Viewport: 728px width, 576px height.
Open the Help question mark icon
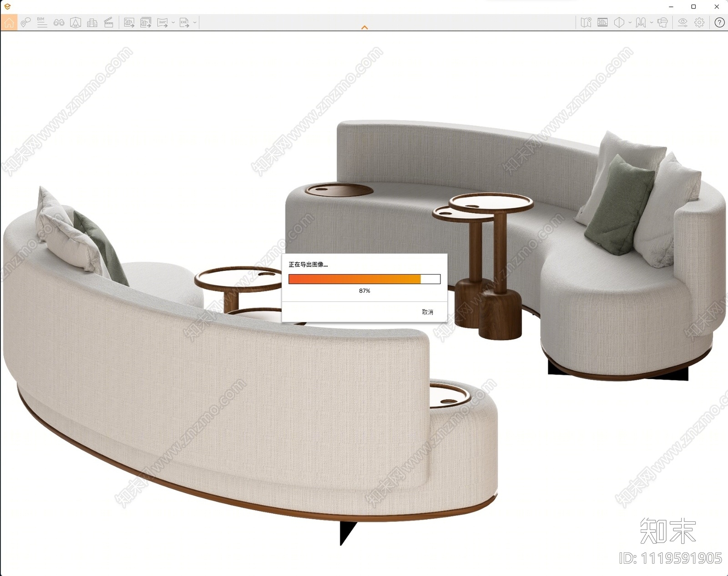(x=719, y=22)
